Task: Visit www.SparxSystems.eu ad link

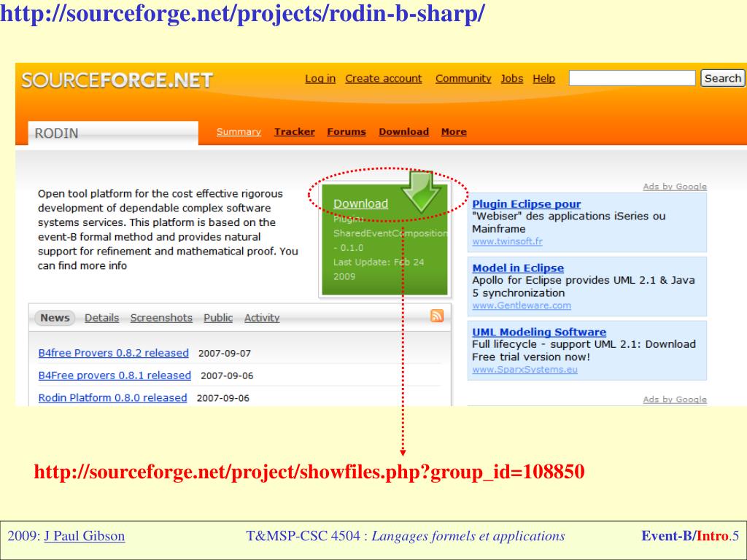Action: [x=525, y=370]
